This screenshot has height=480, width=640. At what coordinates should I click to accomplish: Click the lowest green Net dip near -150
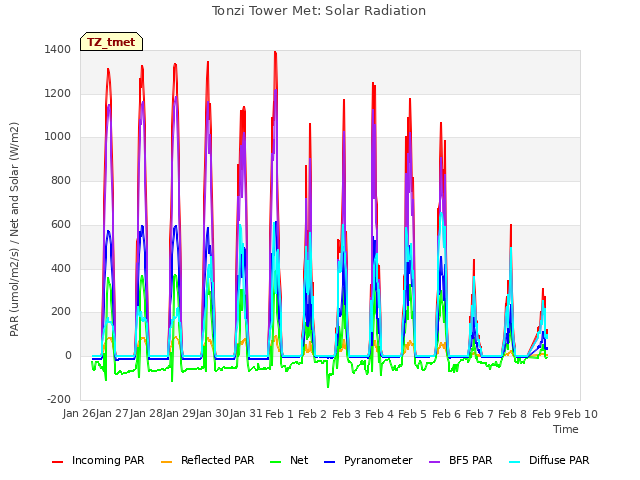(x=328, y=386)
